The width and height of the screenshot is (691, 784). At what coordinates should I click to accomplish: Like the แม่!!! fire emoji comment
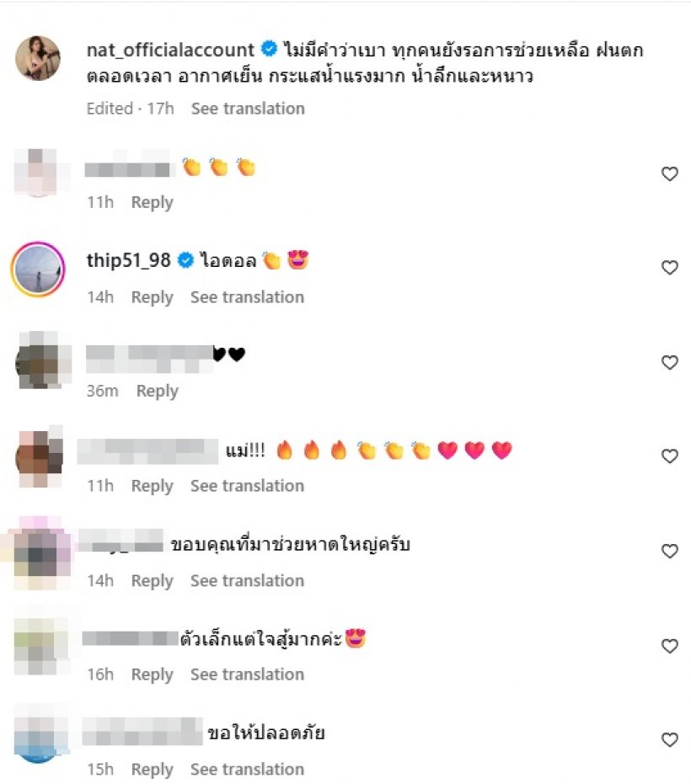point(669,456)
